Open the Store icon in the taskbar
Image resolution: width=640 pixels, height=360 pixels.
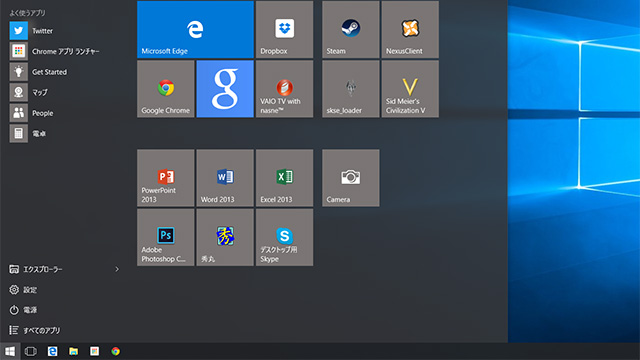coord(95,351)
